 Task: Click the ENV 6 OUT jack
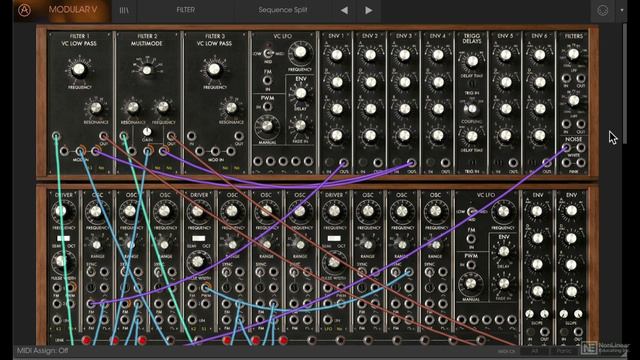pos(547,163)
